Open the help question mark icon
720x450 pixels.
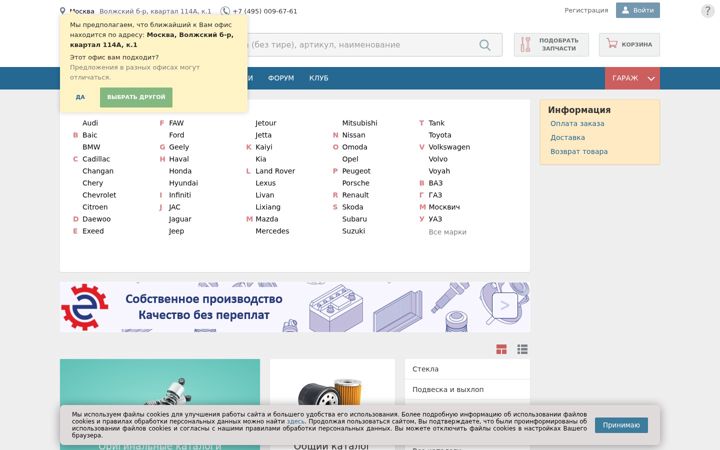708,11
